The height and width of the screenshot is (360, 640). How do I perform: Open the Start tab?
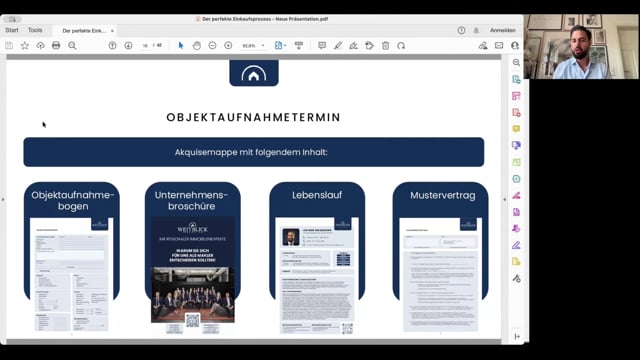[12, 30]
